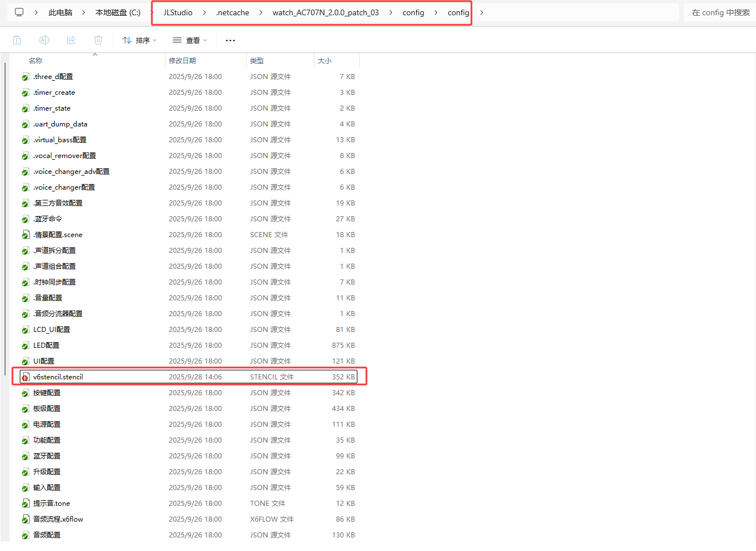Navigate to watch_AC707N_2.0.0_patch_03 breadcrumb
Screen dimensions: 756x551
click(326, 12)
